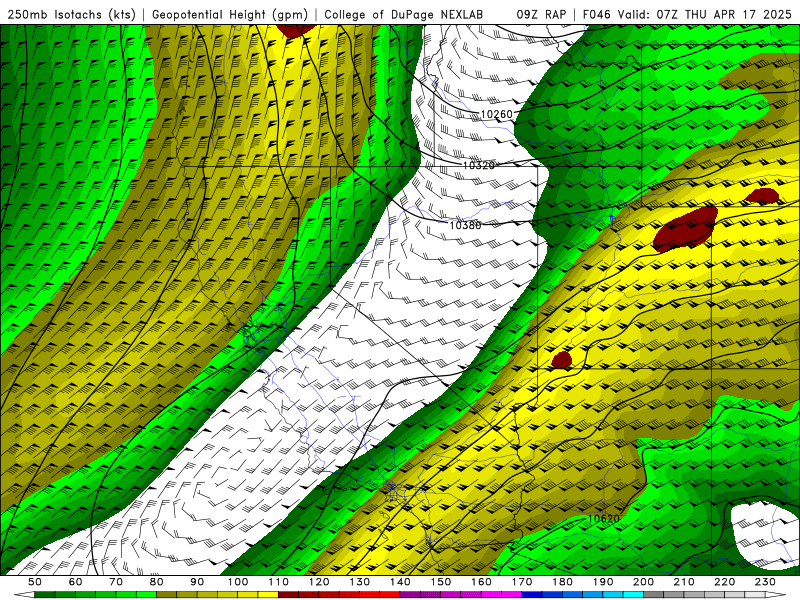Click the 210 value on the legend
Screen dimensions: 800x600
click(x=684, y=582)
